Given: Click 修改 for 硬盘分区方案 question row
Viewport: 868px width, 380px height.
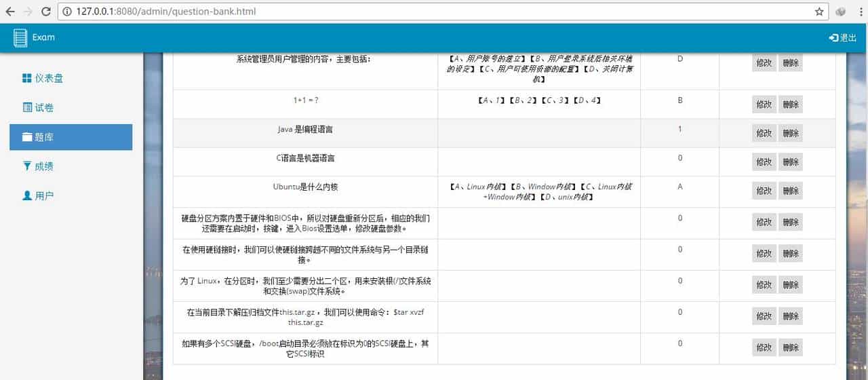Looking at the screenshot, I should pyautogui.click(x=764, y=222).
